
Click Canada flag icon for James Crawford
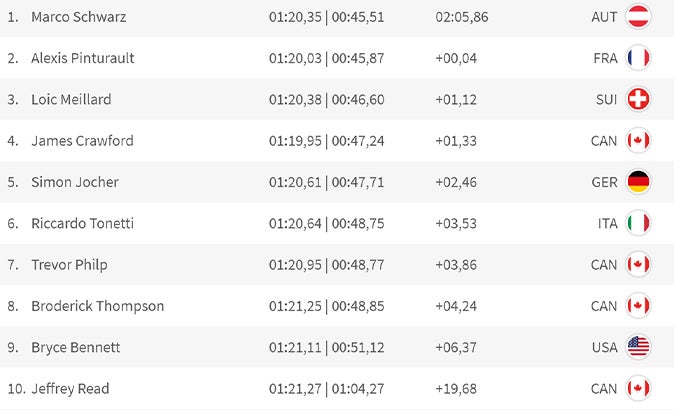(637, 141)
